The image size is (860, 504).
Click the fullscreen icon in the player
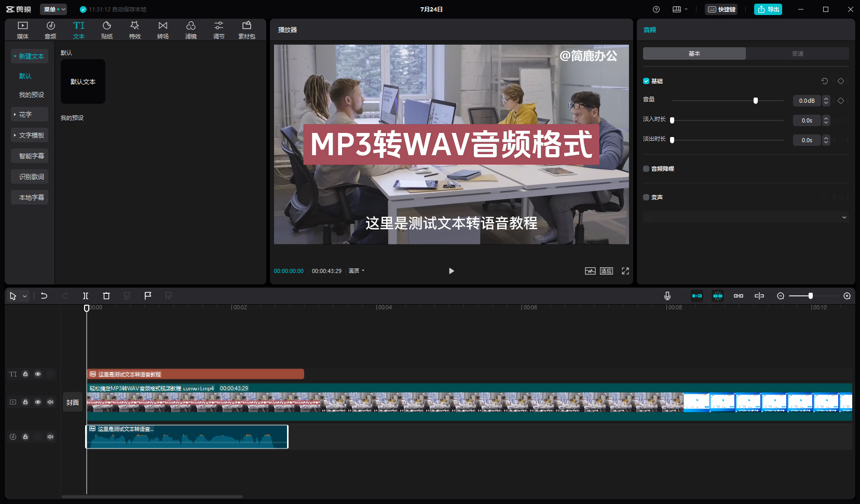point(625,271)
